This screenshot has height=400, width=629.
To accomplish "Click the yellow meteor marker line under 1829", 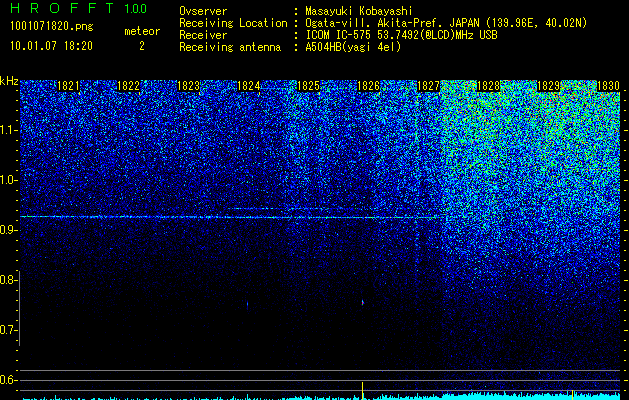I will (x=572, y=394).
